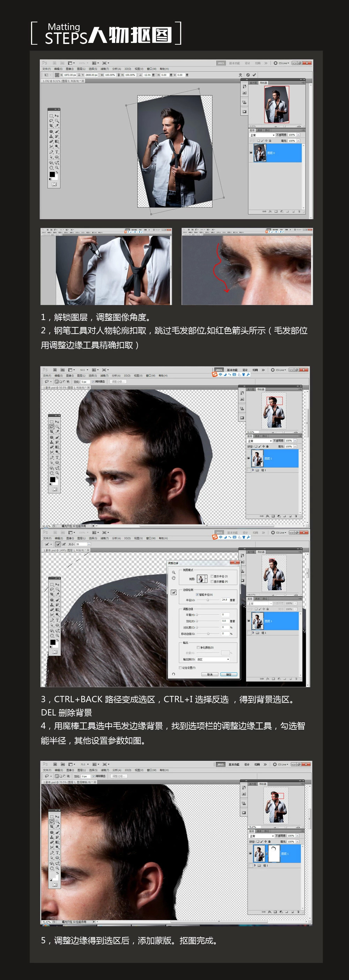
Task: Open 图层(L) menu in first screenshot
Action: tap(81, 69)
